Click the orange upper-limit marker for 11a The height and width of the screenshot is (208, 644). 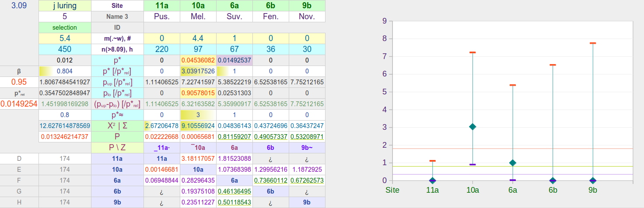click(432, 161)
